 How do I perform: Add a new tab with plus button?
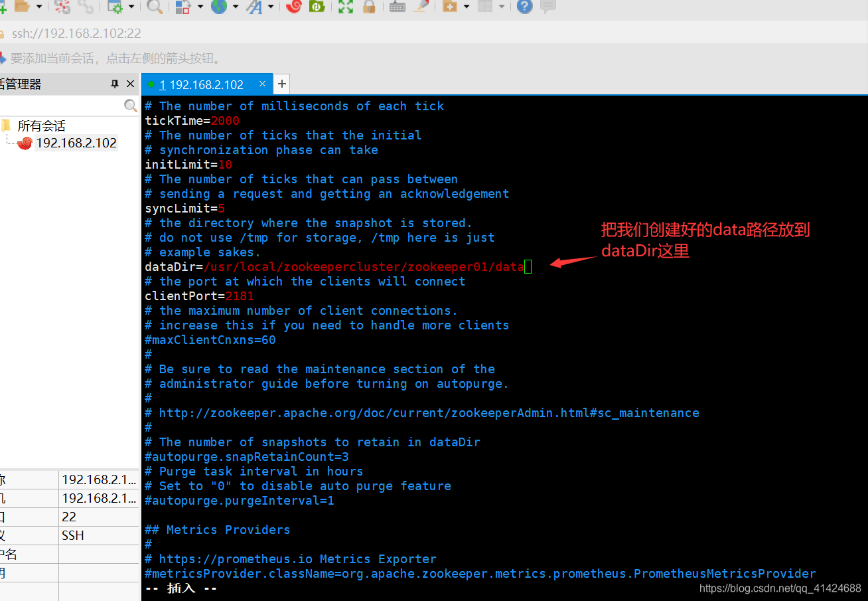[x=282, y=84]
